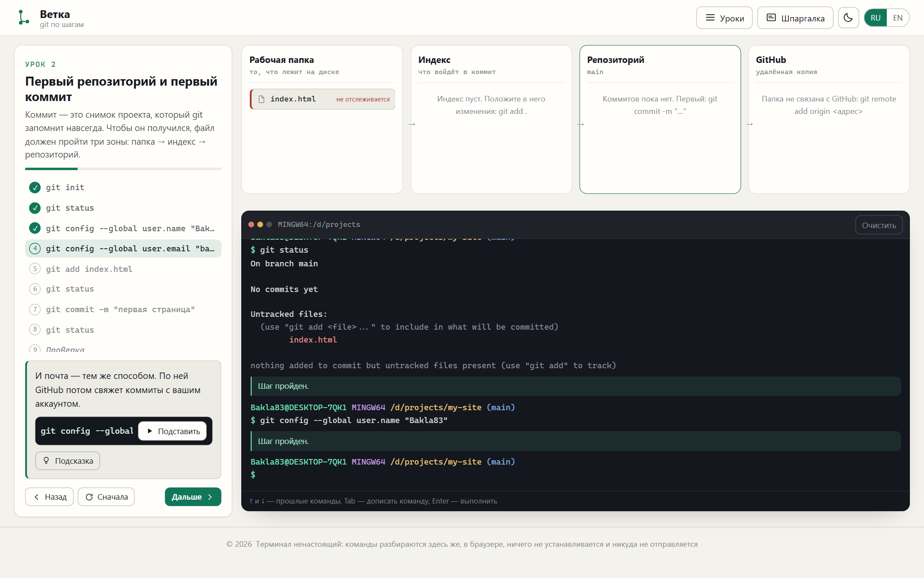The image size is (924, 578).
Task: Click the yellow dot in terminal title bar
Action: click(x=260, y=224)
